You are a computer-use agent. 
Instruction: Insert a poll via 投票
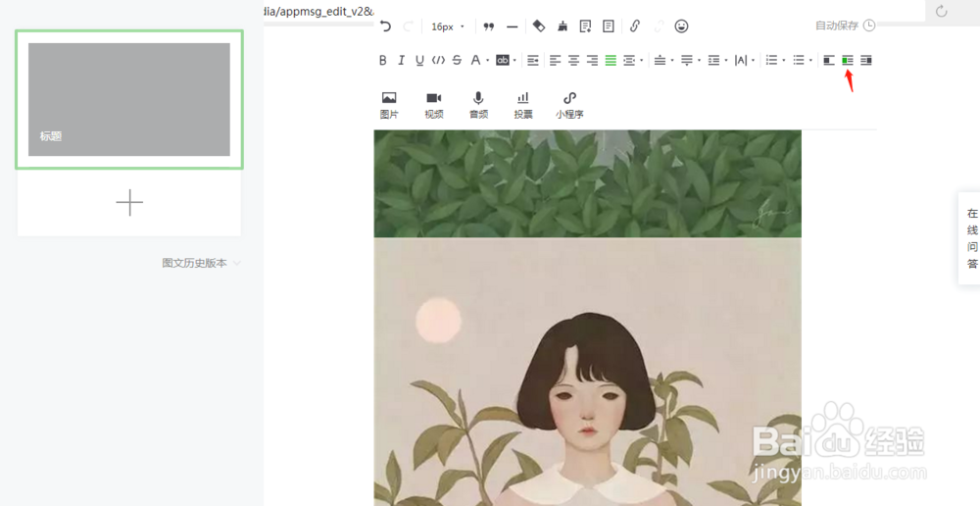click(523, 105)
